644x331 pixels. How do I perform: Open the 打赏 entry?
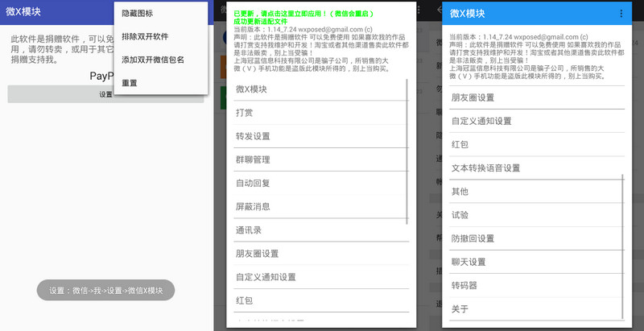pyautogui.click(x=321, y=113)
